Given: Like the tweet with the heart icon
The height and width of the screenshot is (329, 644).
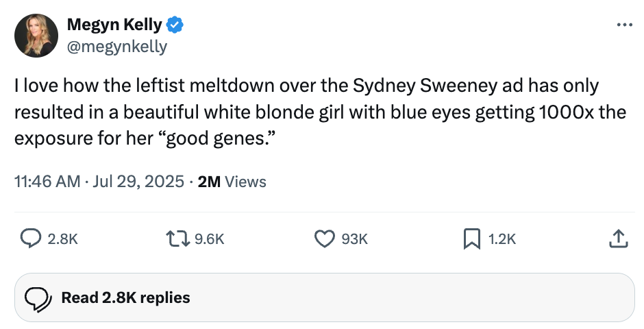Looking at the screenshot, I should pyautogui.click(x=323, y=239).
